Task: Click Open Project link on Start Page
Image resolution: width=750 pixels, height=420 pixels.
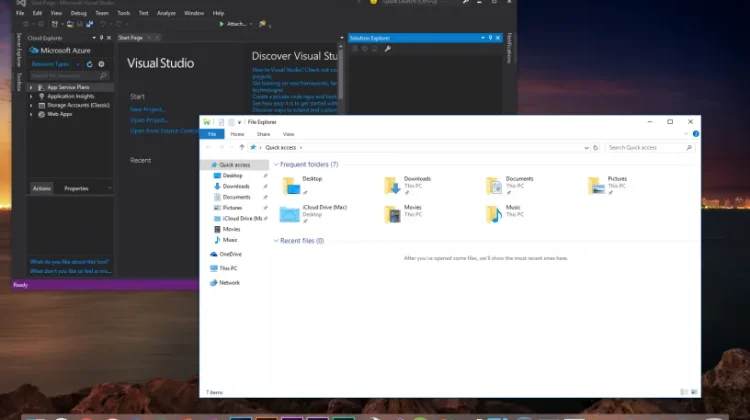Action: 149,120
